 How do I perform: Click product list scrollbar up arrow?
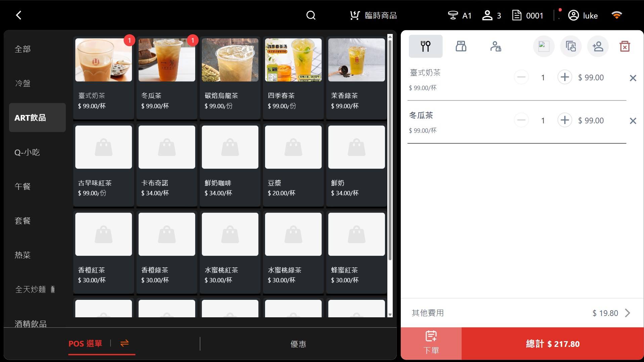click(x=390, y=37)
